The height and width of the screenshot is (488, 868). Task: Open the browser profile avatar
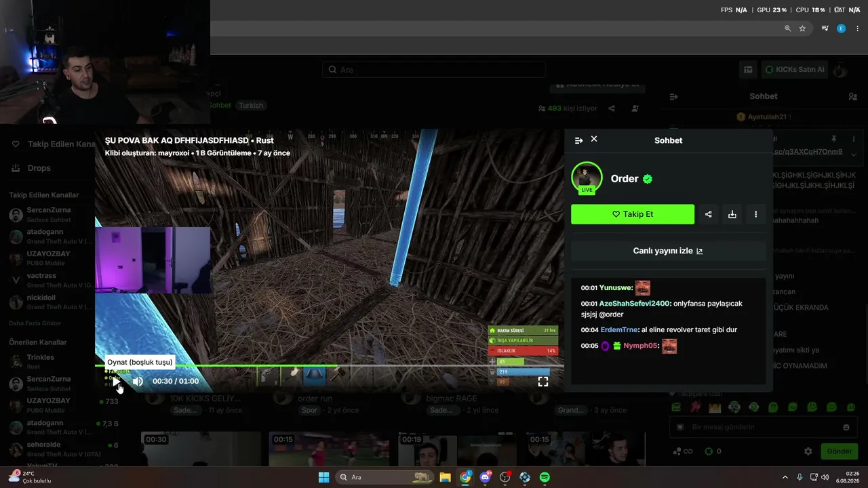click(x=841, y=28)
